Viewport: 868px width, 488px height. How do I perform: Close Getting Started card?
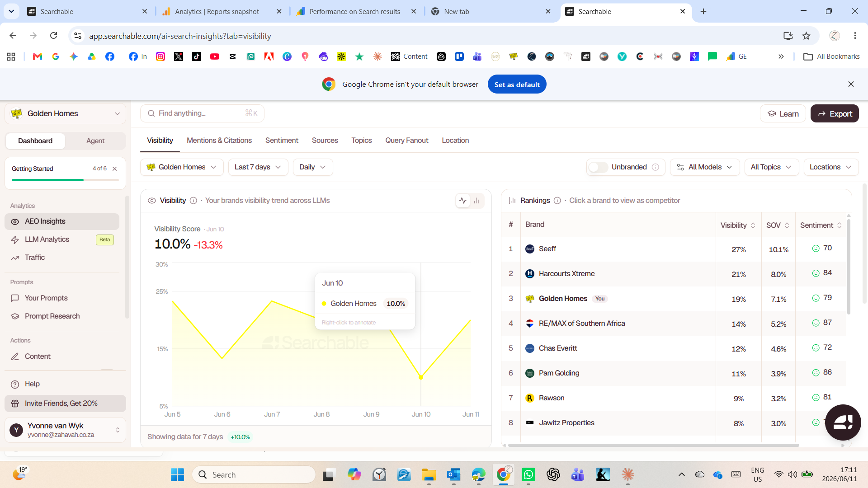(115, 169)
